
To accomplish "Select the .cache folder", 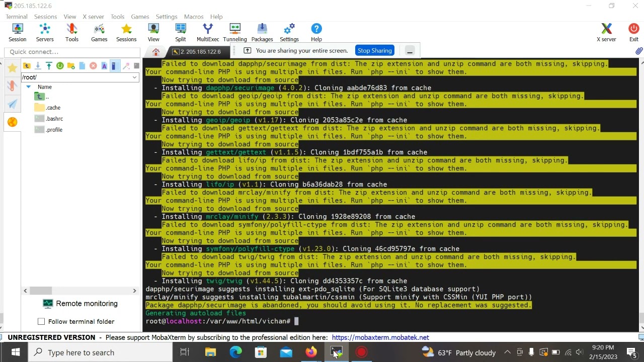I will point(48,108).
